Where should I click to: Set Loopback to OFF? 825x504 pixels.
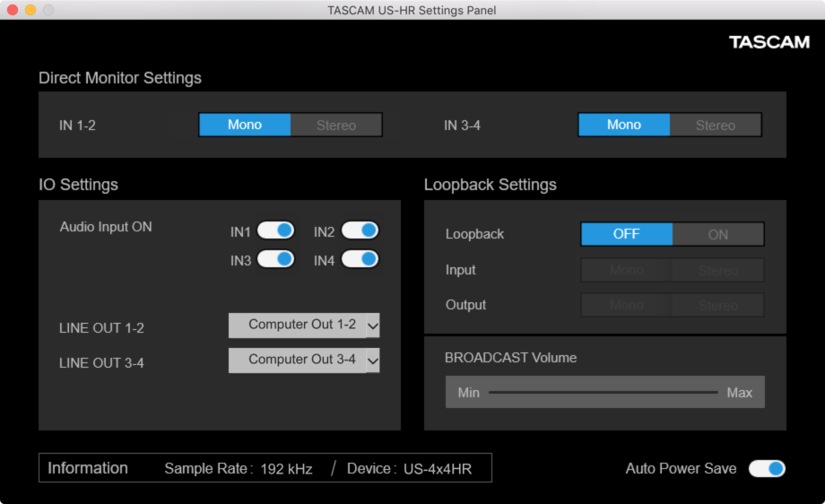627,234
